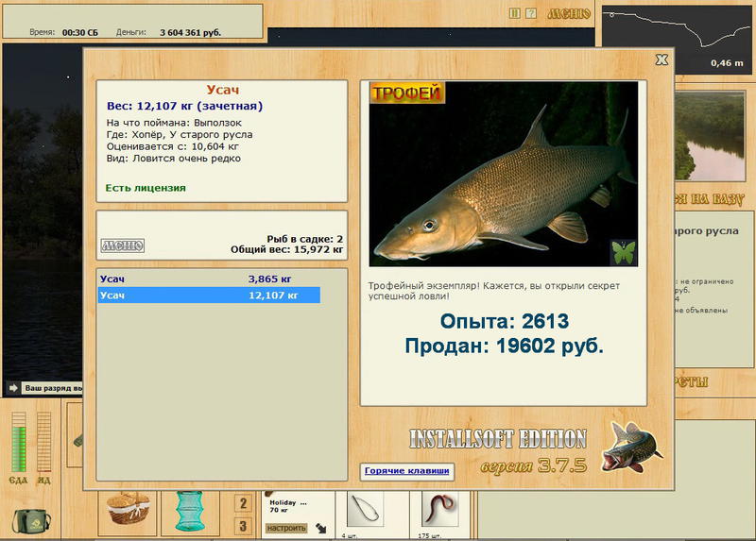This screenshot has height=541, width=756.
Task: Click the pause icon in top bar
Action: [x=514, y=14]
